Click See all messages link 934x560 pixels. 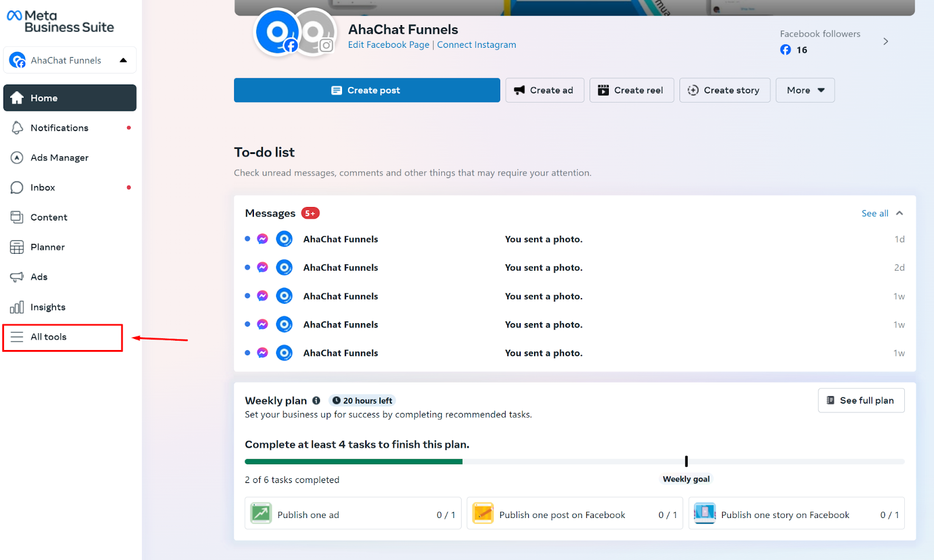point(875,213)
